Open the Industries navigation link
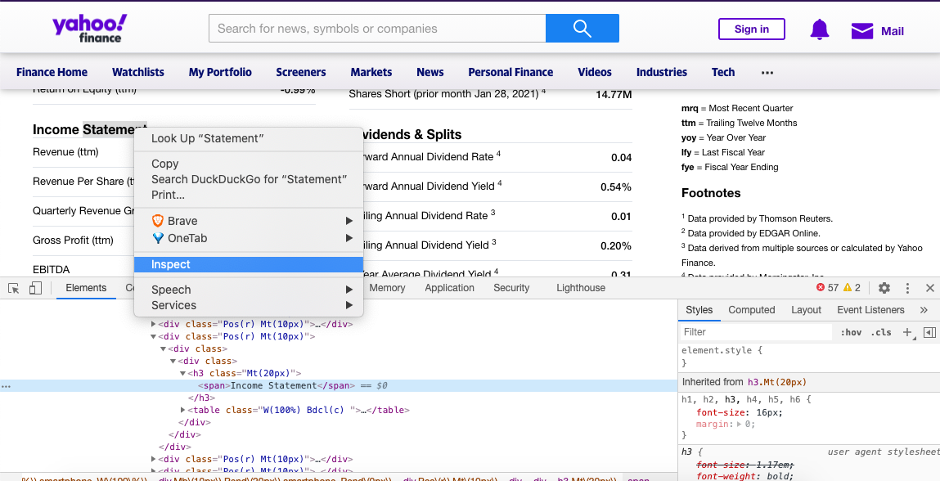This screenshot has width=941, height=481. coord(661,72)
